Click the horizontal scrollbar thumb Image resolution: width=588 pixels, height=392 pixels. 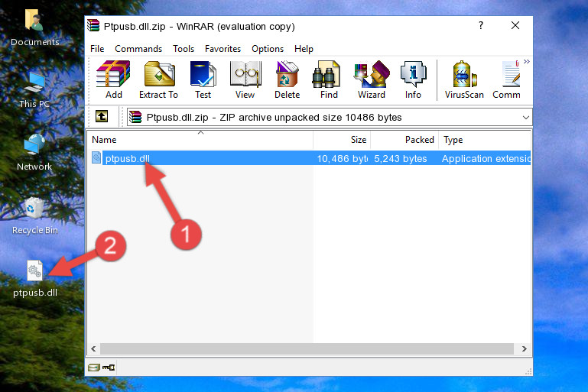(307, 348)
